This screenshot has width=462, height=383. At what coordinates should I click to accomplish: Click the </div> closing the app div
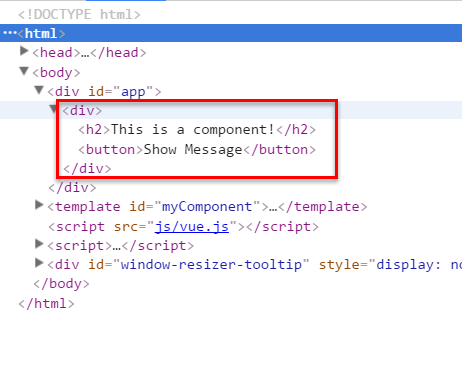(72, 188)
